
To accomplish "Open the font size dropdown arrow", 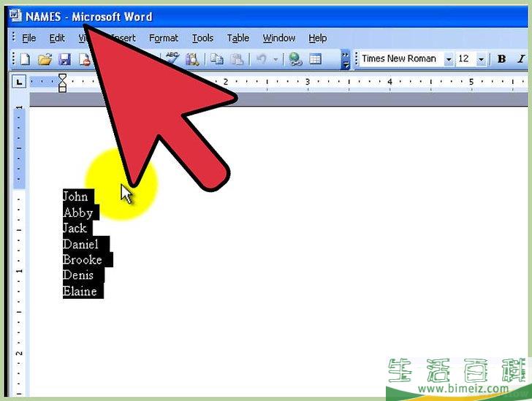I will (x=481, y=60).
